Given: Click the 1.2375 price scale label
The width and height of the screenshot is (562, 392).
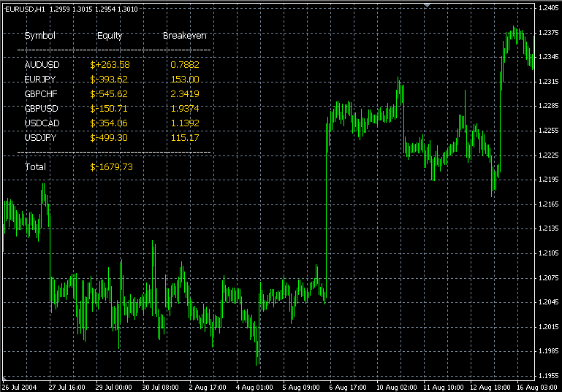Looking at the screenshot, I should [x=549, y=33].
